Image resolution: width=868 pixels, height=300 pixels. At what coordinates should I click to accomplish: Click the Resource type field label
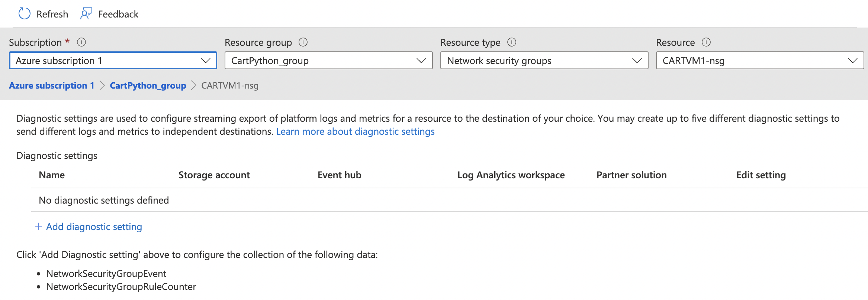click(x=470, y=42)
